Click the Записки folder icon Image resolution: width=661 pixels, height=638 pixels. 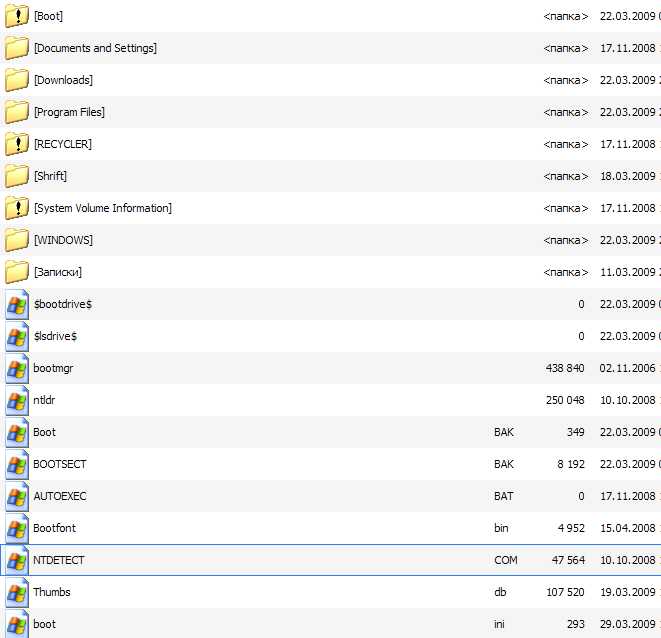[17, 272]
